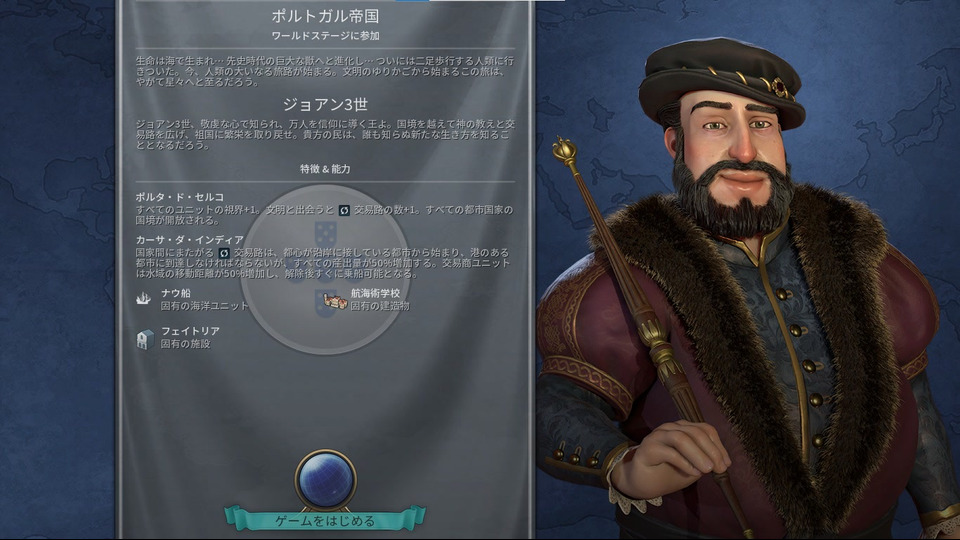Click the trade route icon in ポルタ・ド・セルコ text

[x=344, y=210]
